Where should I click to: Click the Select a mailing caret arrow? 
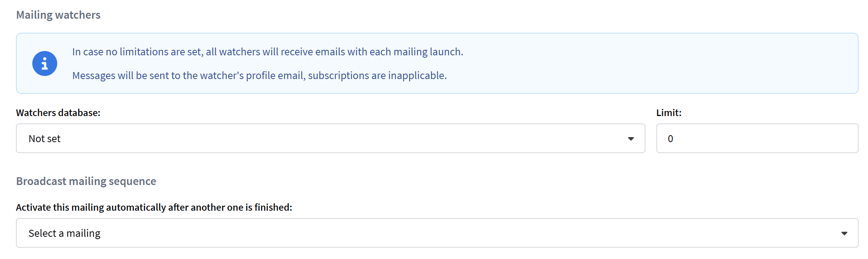(x=844, y=233)
